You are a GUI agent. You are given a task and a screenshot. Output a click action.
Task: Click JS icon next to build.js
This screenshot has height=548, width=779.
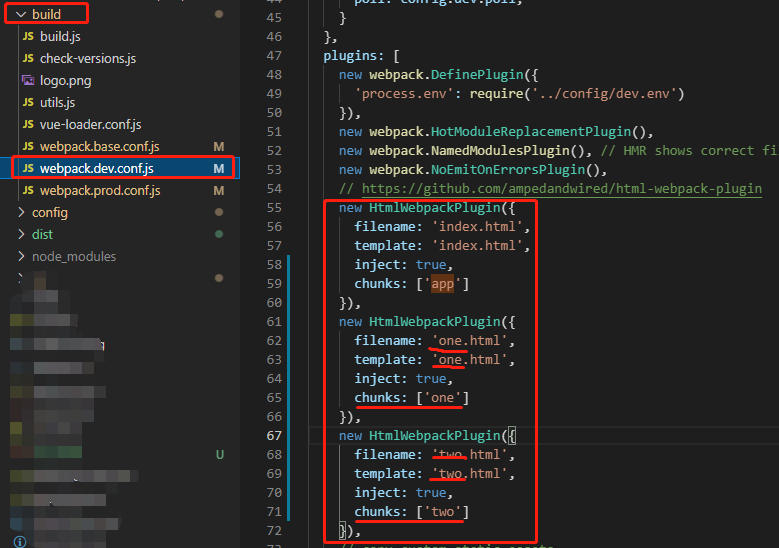point(28,36)
